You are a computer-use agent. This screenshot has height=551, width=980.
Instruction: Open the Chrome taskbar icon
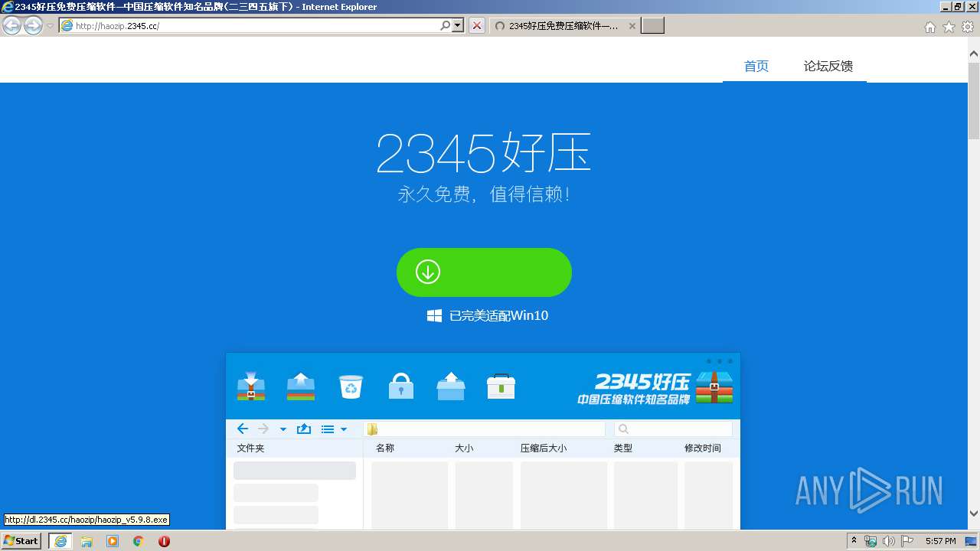click(139, 541)
